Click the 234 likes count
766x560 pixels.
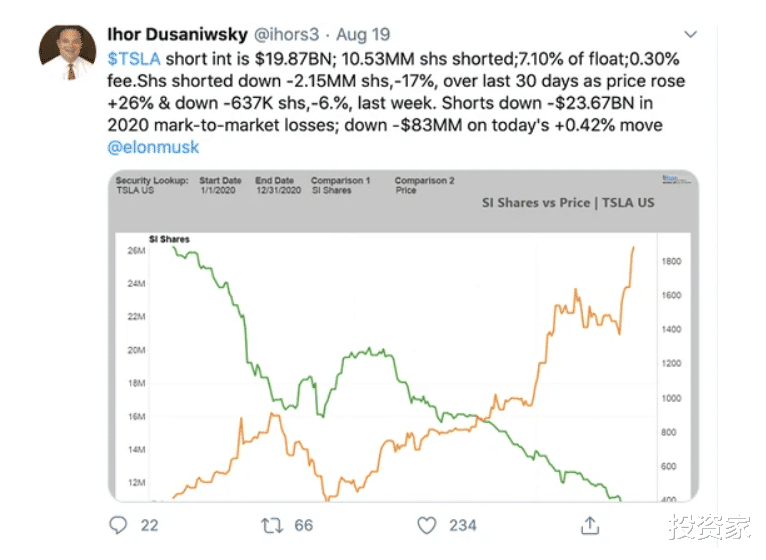[x=463, y=525]
